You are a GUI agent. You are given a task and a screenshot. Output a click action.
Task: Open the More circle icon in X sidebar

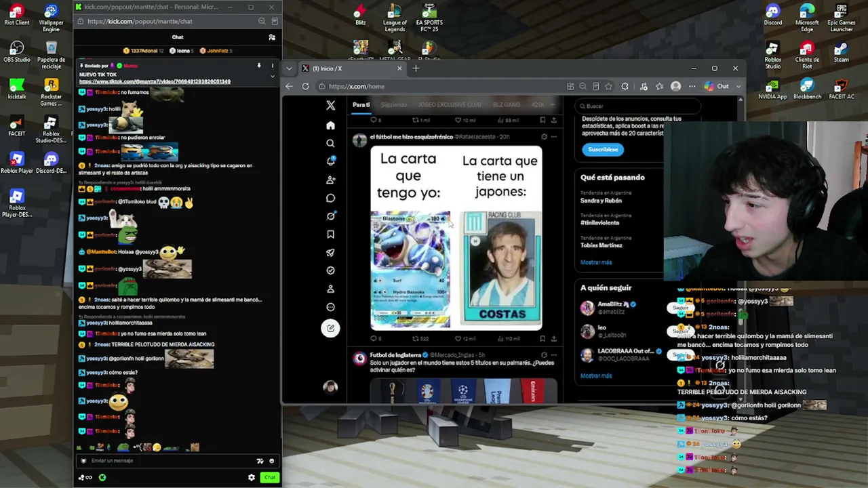[330, 307]
